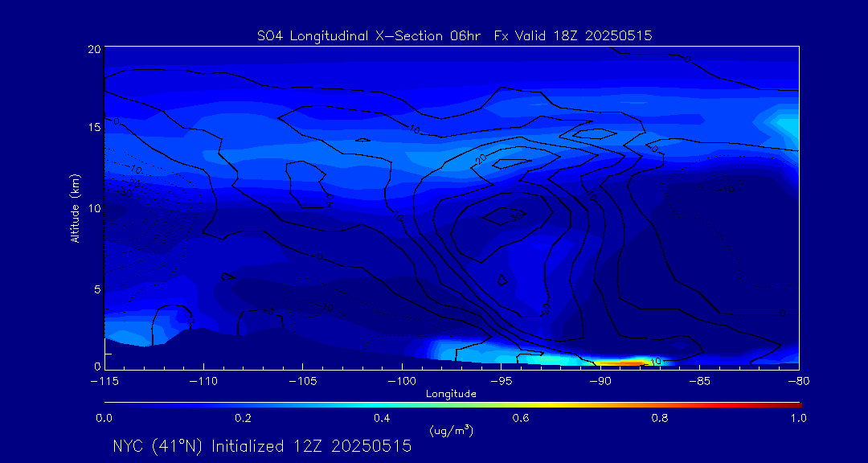Pick the colorbar value label "1.0"
The width and height of the screenshot is (868, 463).
(x=799, y=418)
